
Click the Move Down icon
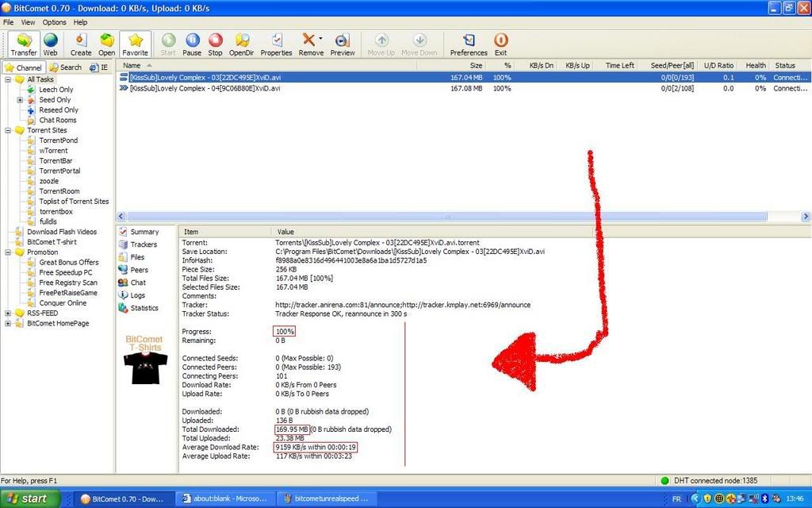tap(419, 44)
